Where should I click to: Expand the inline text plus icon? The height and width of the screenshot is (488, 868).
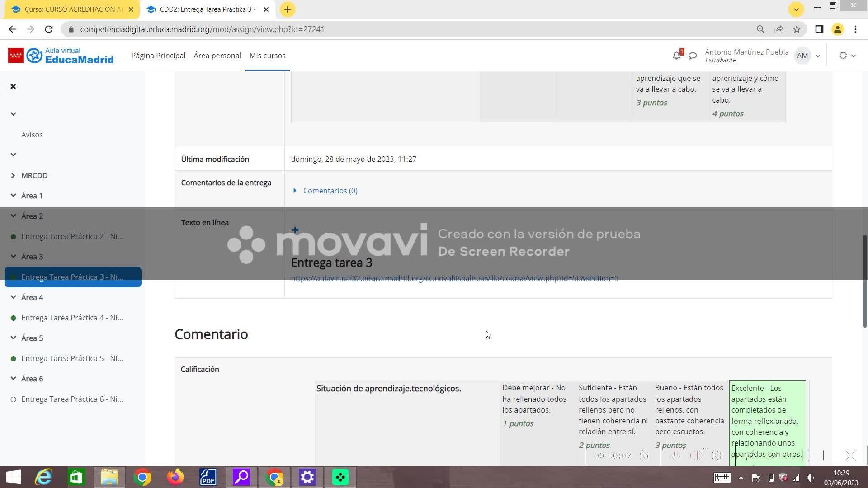pyautogui.click(x=295, y=230)
